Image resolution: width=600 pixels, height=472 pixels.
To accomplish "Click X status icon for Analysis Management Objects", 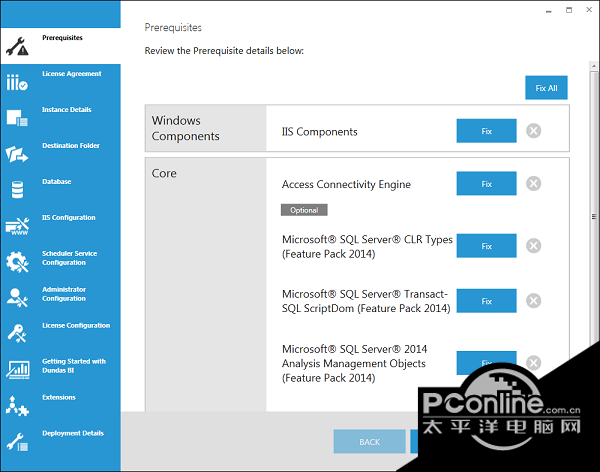I will coord(533,363).
